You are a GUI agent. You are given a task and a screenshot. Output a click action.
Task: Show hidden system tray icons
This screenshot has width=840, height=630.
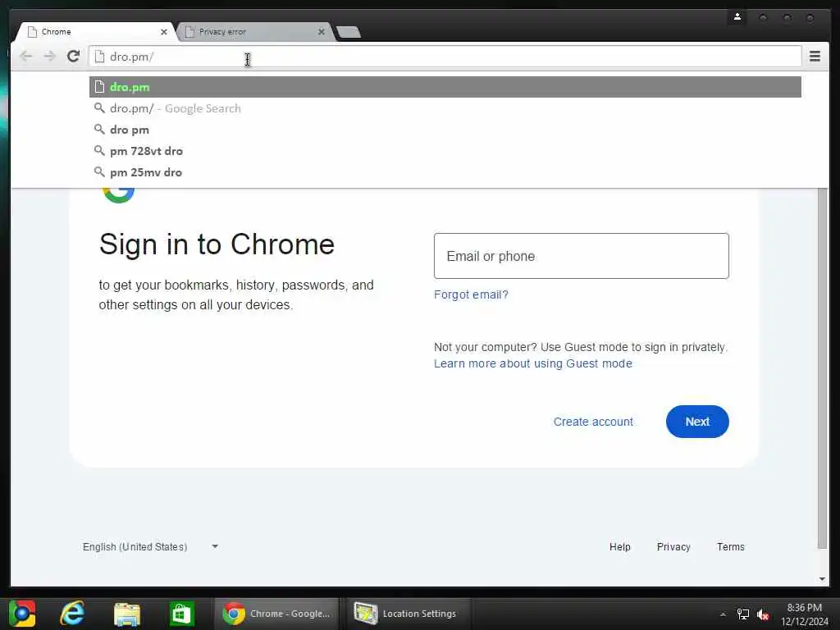(723, 614)
